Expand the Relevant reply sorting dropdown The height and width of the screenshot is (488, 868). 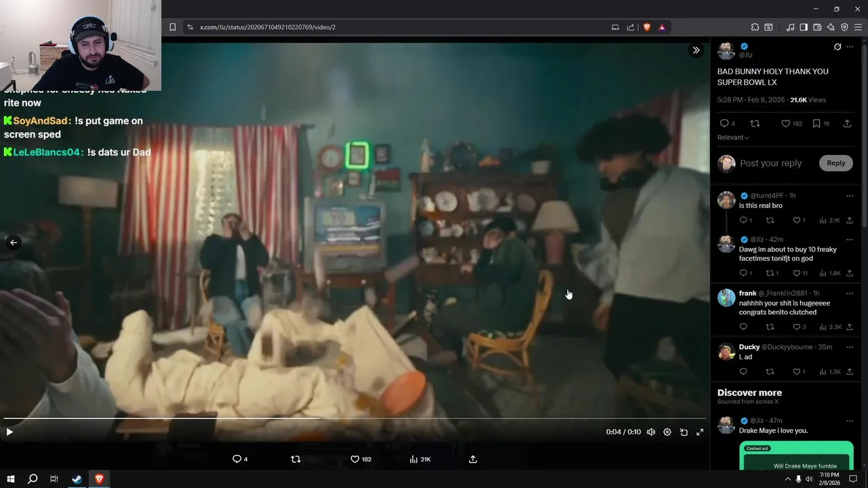coord(733,138)
